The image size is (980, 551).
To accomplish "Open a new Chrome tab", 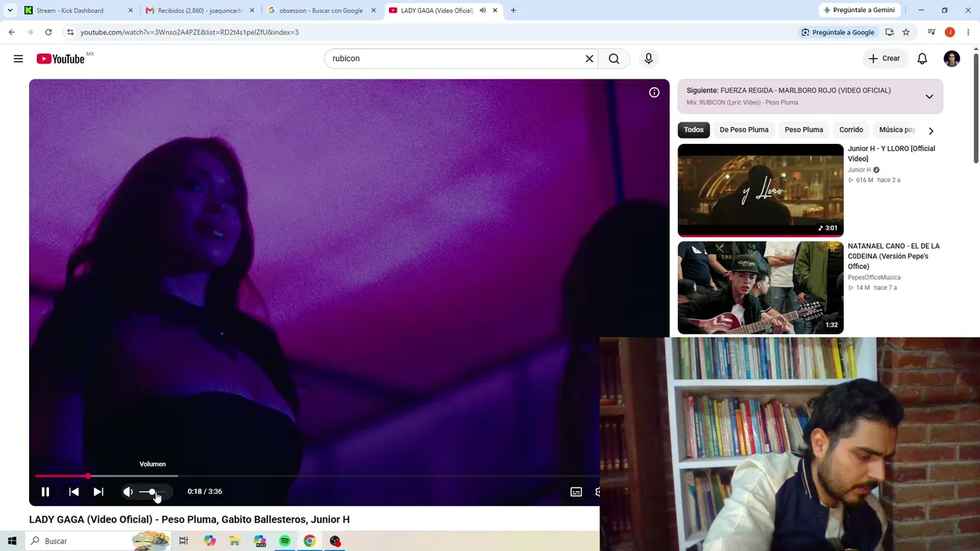I will pyautogui.click(x=513, y=11).
